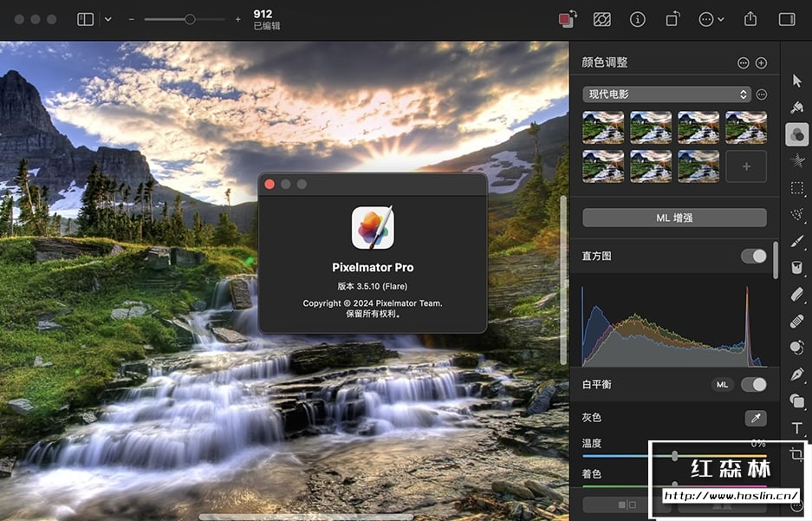This screenshot has height=521, width=812.
Task: Click the adjustments panel scrollbar
Action: click(x=776, y=260)
